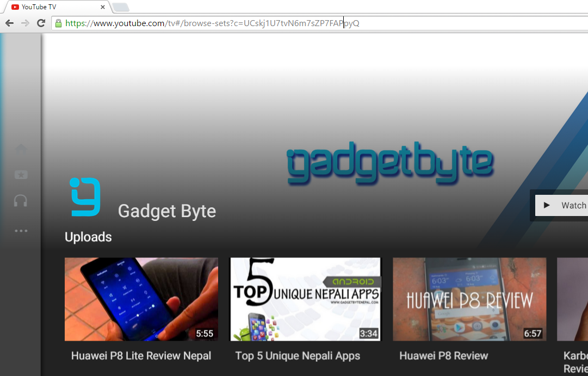Reload the page using refresh icon

click(x=41, y=23)
